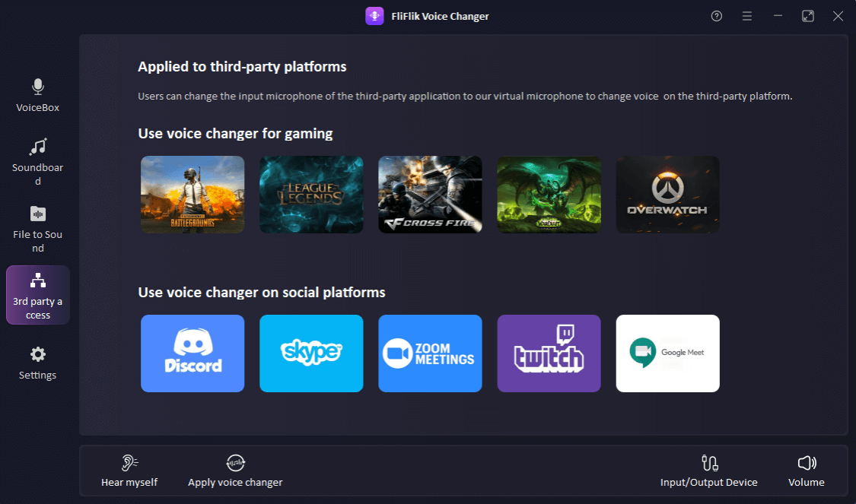Go to the Soundboard section

[37, 161]
